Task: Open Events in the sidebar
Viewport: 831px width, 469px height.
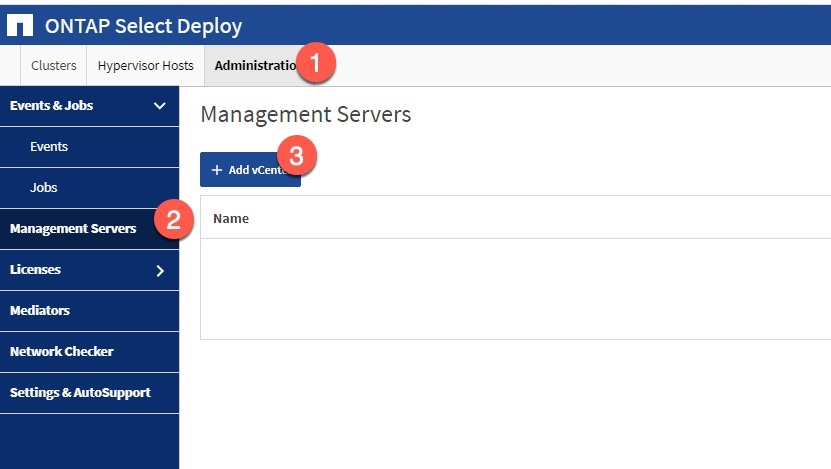Action: 49,147
